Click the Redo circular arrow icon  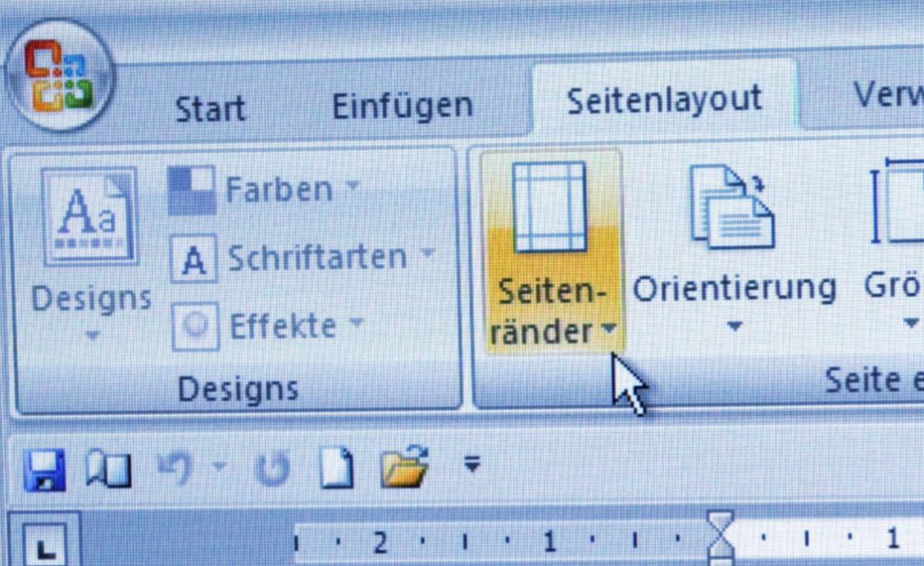click(x=273, y=469)
